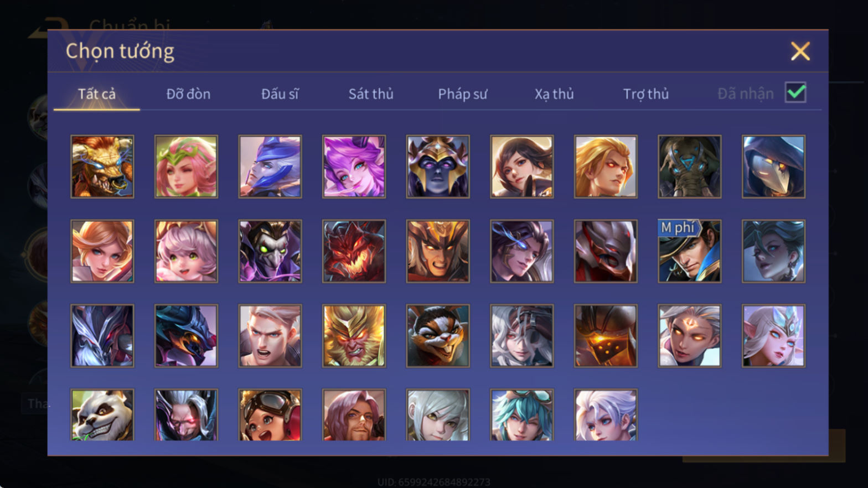
Task: Open the Đấu sĩ tab
Action: pyautogui.click(x=280, y=94)
